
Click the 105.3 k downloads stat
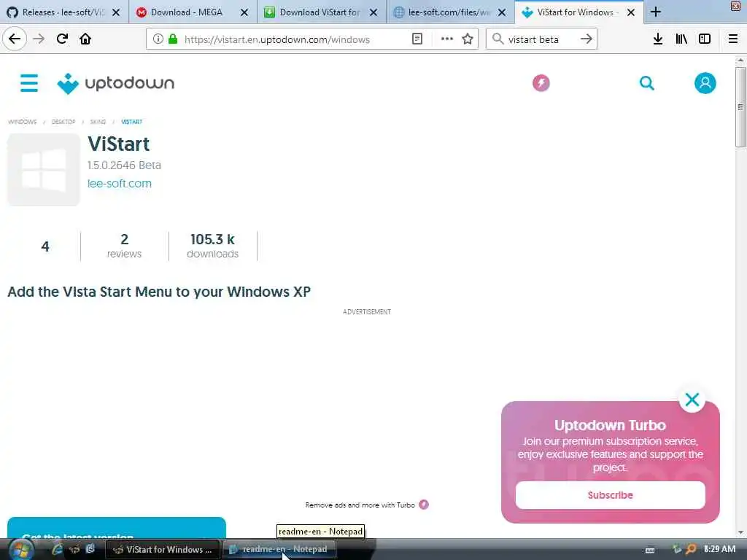click(212, 246)
